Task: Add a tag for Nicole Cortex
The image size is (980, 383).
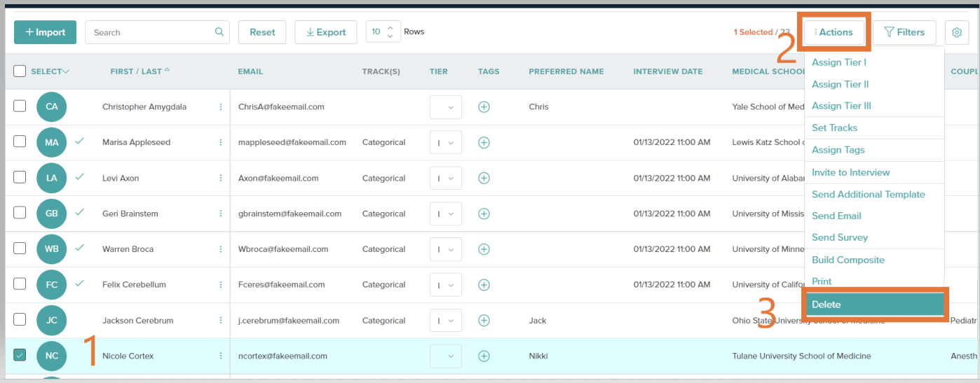Action: [484, 356]
